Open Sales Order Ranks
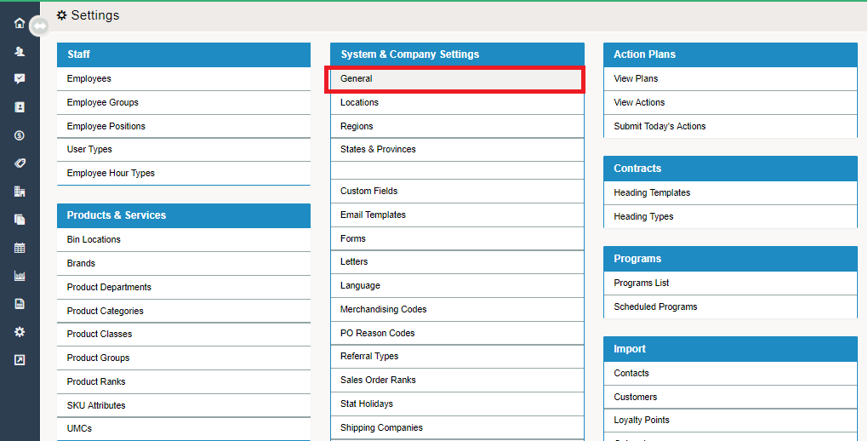Image resolution: width=868 pixels, height=441 pixels. [457, 381]
